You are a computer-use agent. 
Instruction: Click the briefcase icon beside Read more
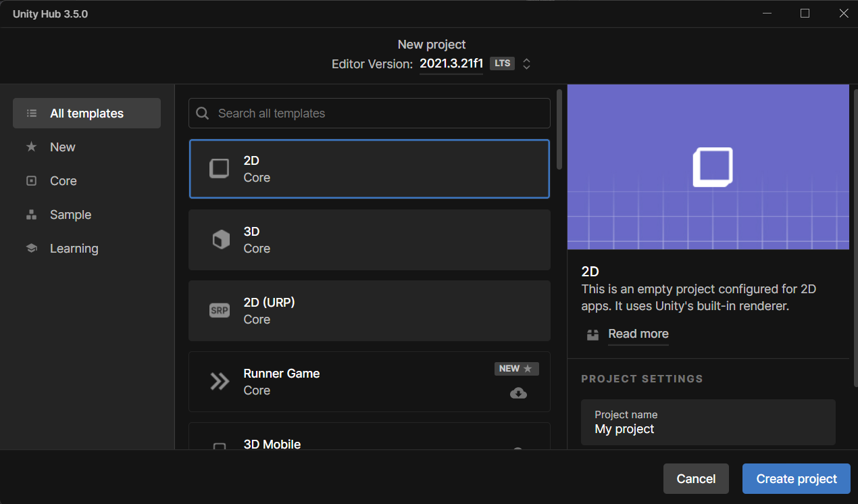point(592,334)
